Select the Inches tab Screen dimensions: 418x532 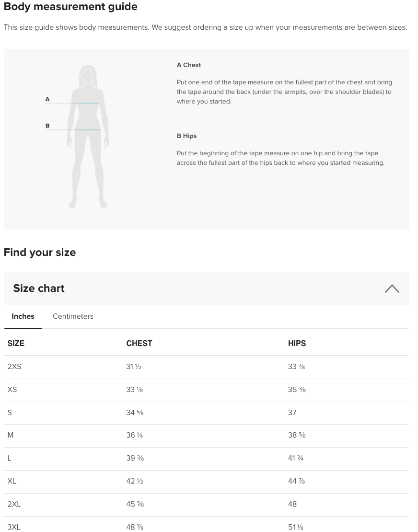[23, 316]
